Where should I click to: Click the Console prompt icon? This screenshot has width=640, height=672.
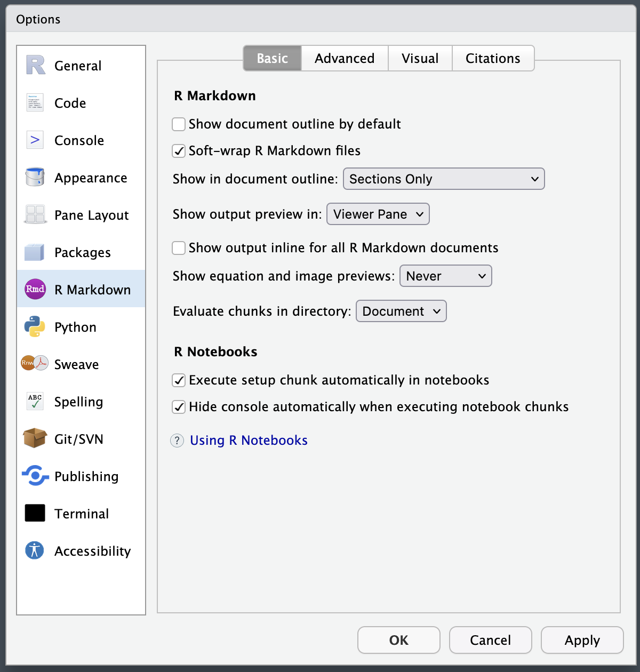tap(35, 140)
